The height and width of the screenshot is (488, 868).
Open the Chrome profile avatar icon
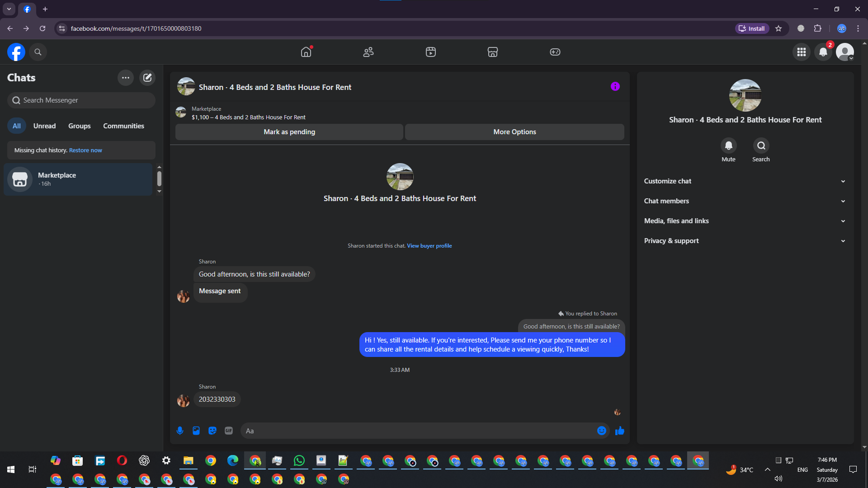point(841,28)
